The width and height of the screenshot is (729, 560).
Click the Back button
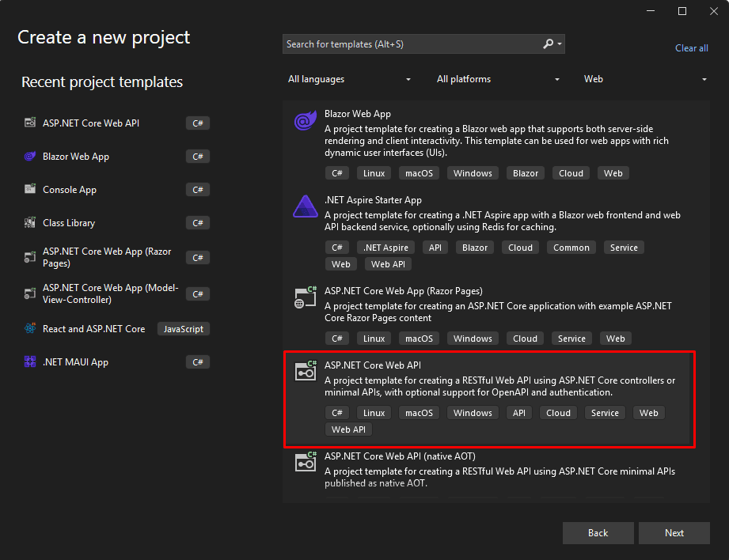coord(598,533)
